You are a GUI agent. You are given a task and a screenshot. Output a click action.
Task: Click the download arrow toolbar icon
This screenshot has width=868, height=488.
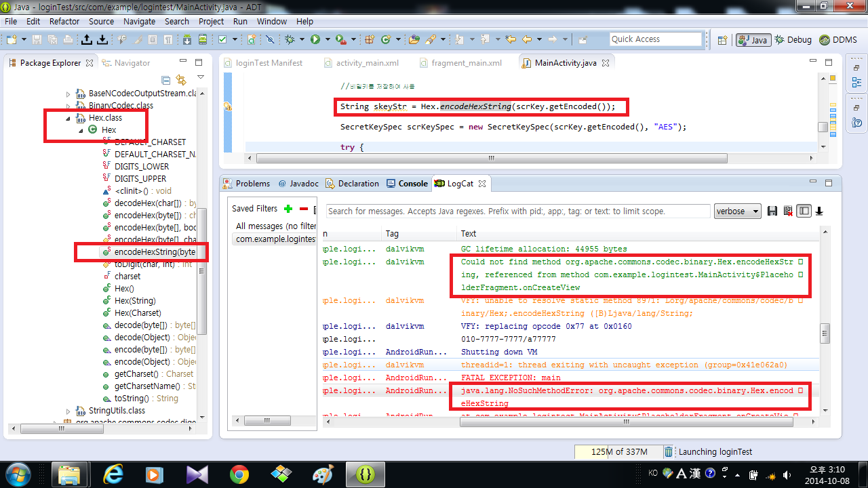click(x=102, y=39)
